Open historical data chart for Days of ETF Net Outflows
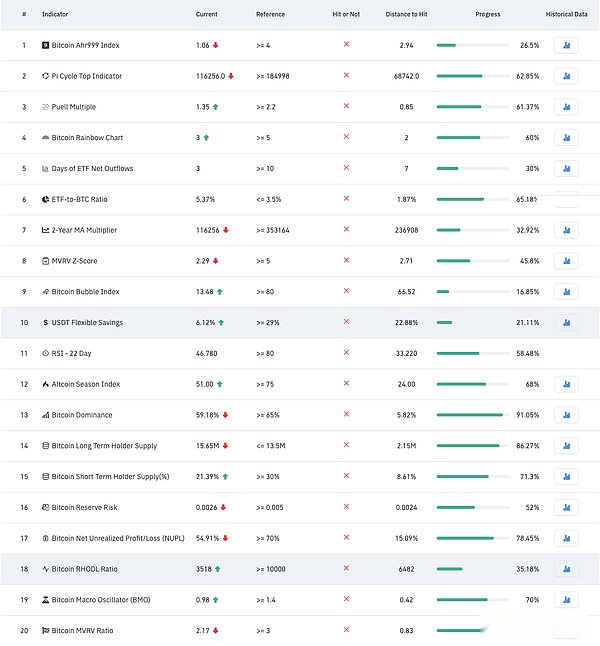This screenshot has height=646, width=600. point(566,169)
